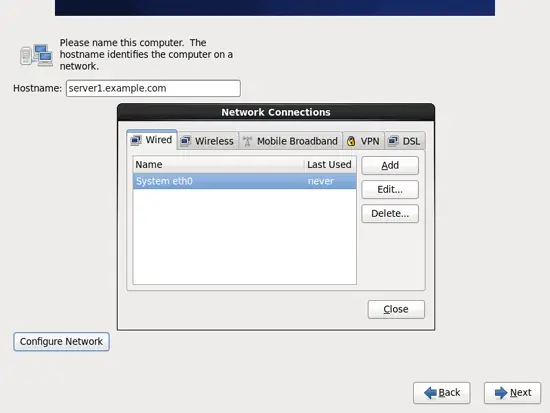The image size is (550, 413).
Task: Add a new wired connection
Action: pyautogui.click(x=390, y=165)
